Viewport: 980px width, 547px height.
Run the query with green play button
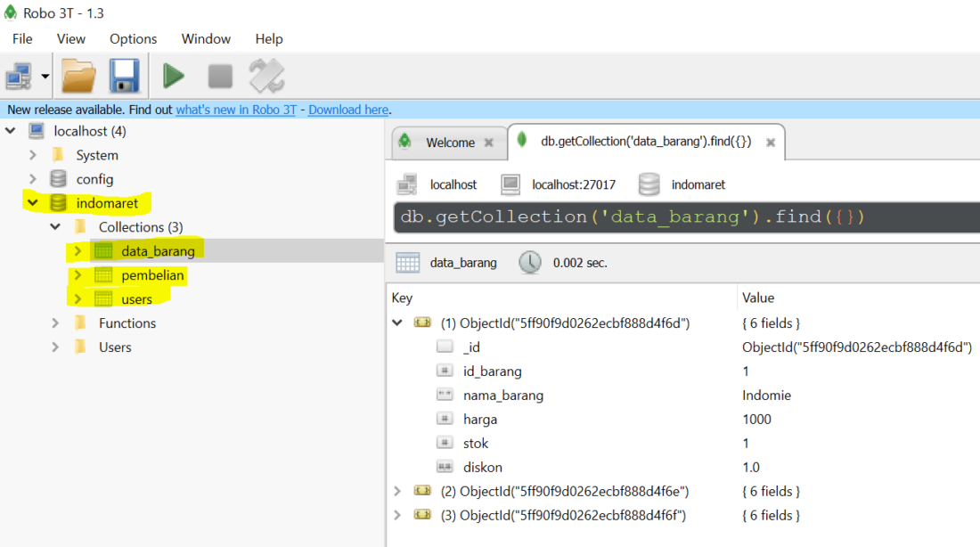(x=174, y=77)
